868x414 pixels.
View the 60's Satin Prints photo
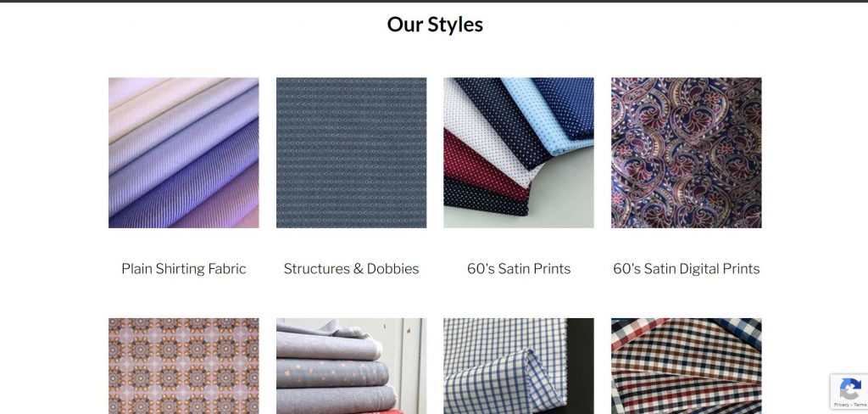click(519, 153)
